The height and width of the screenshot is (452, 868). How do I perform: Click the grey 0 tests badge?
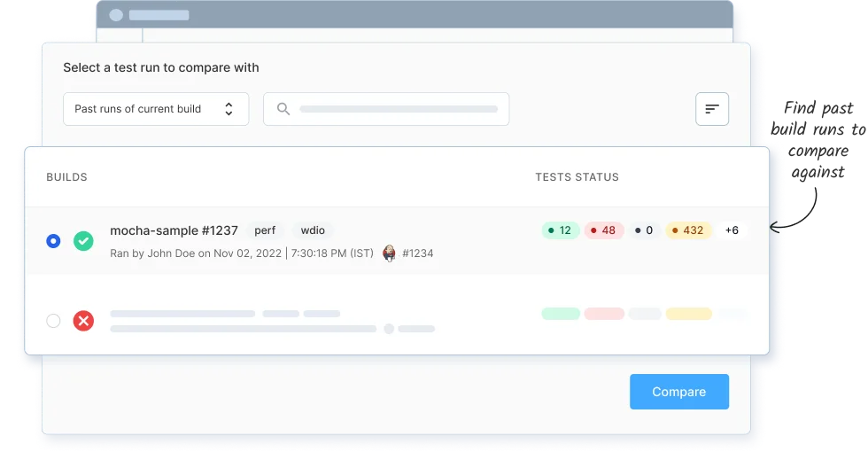(645, 230)
